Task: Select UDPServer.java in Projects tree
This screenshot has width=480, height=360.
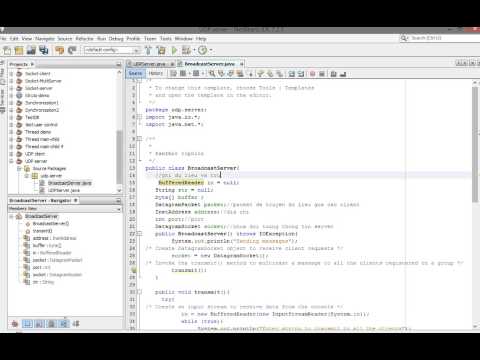Action: point(63,191)
